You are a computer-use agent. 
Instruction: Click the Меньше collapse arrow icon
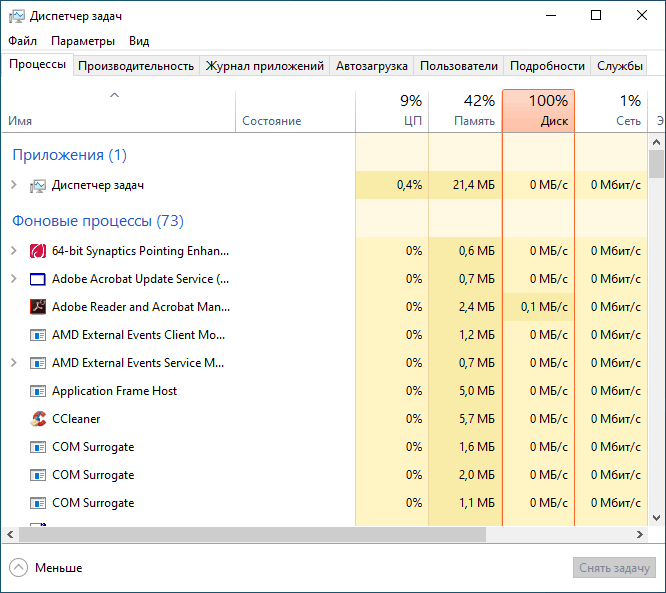coord(18,568)
